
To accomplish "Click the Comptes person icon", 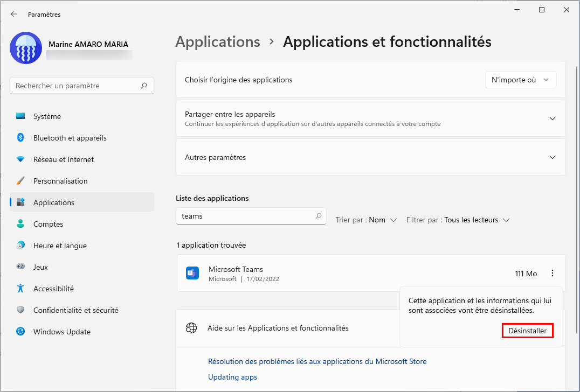I will pos(20,224).
